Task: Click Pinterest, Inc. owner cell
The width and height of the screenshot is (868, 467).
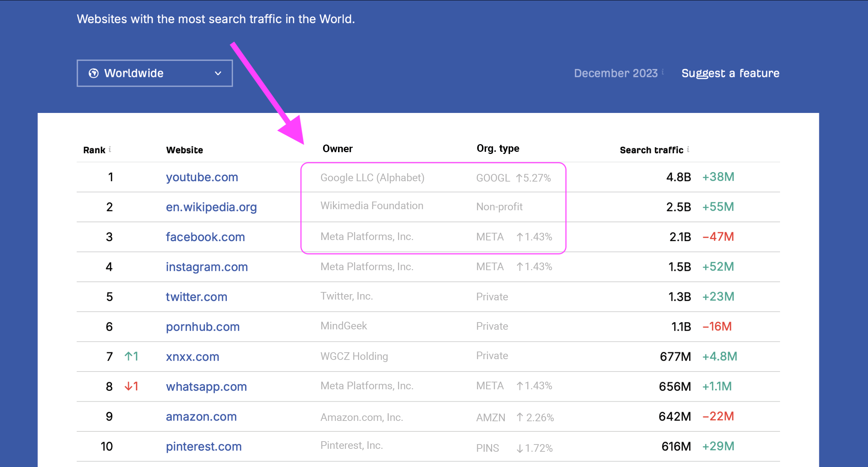Action: point(351,446)
